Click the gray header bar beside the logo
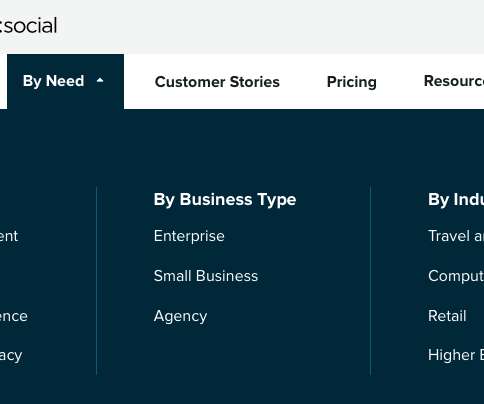 (267, 27)
